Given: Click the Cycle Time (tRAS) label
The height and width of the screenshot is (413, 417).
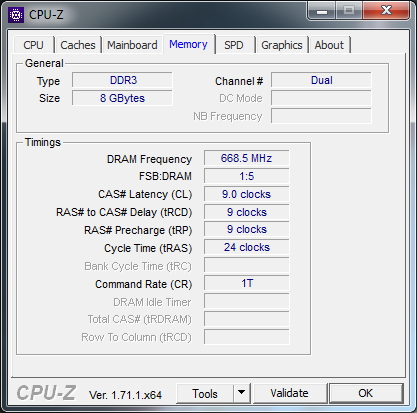Looking at the screenshot, I should click(x=148, y=249).
